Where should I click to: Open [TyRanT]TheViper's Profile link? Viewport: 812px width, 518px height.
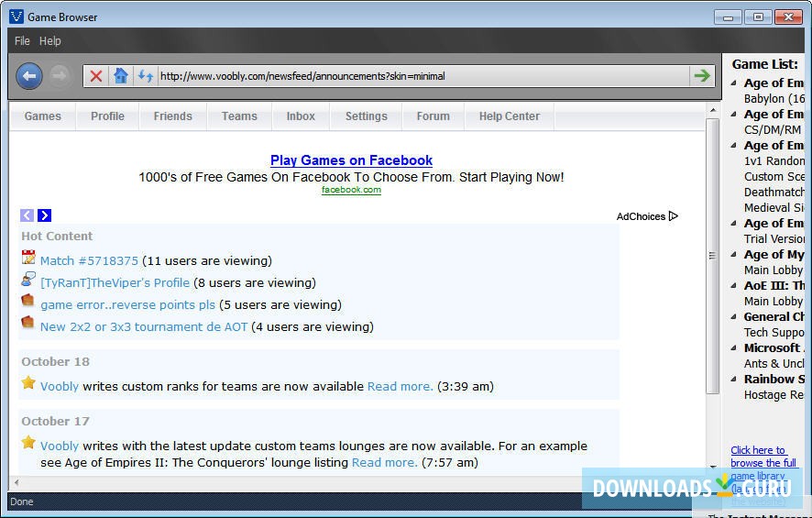coord(115,282)
